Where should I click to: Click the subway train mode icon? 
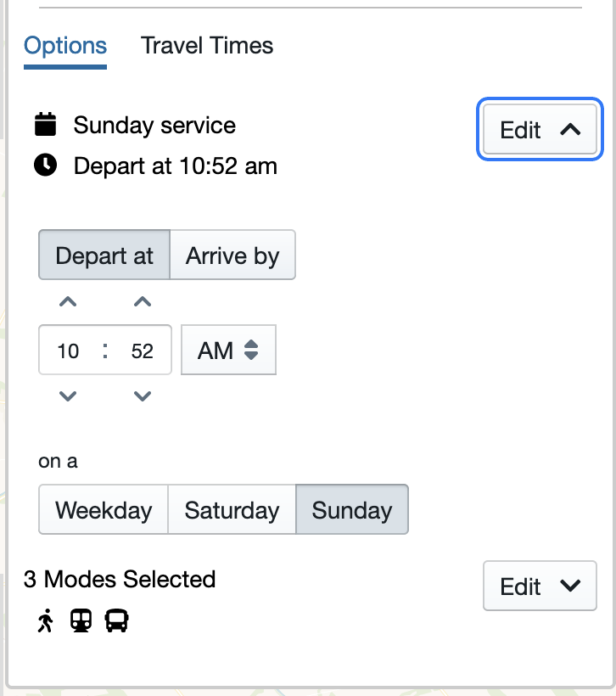point(81,621)
